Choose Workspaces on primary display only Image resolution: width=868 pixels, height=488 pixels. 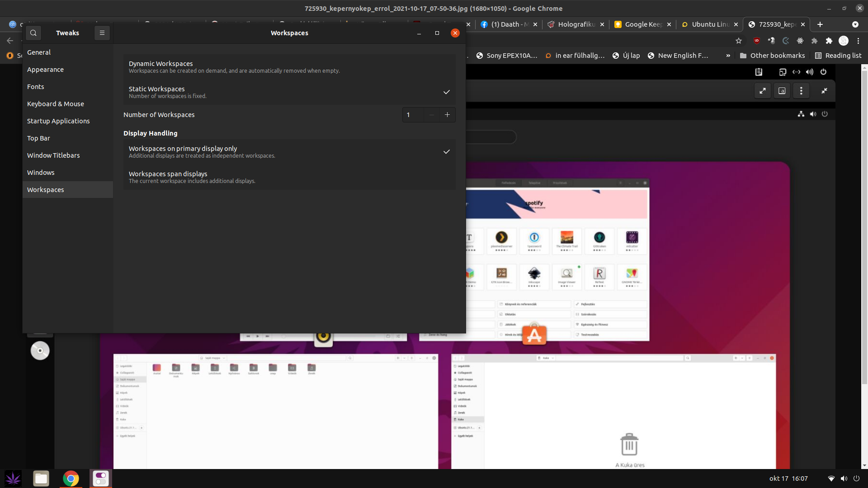(x=289, y=152)
